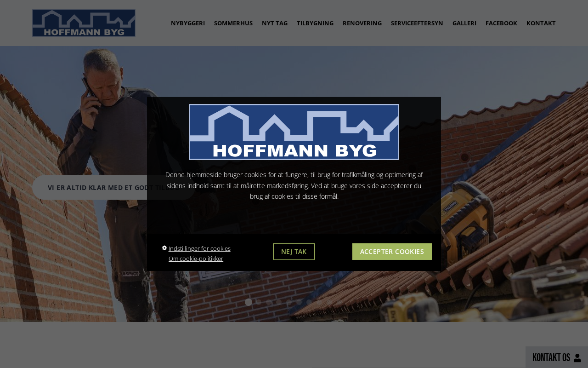The image size is (588, 368).
Task: Go to Nyt Tag section
Action: point(275,23)
